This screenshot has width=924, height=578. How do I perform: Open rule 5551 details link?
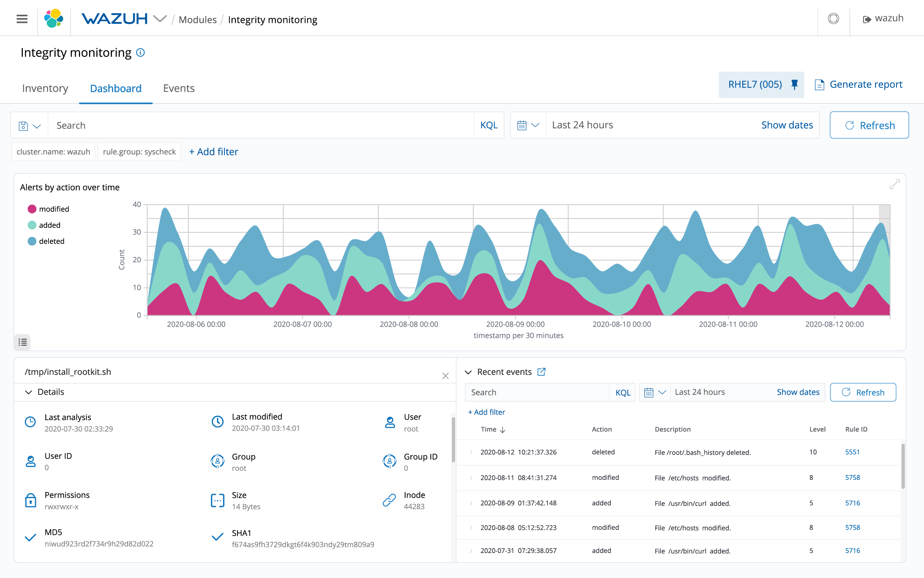pos(853,452)
